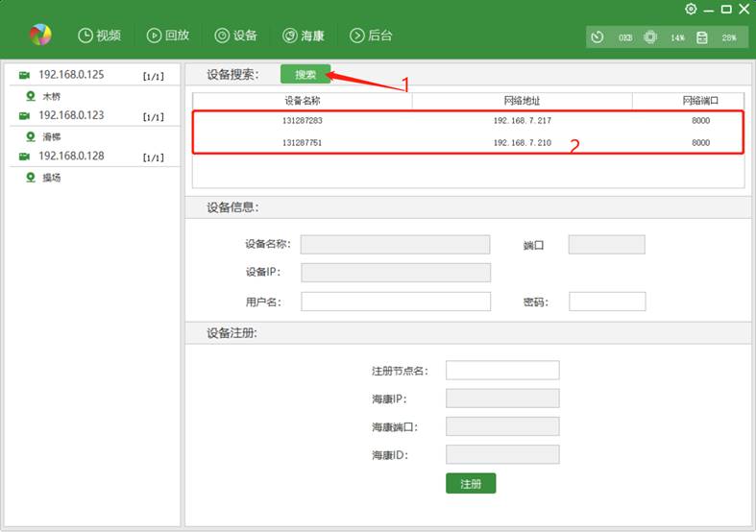756x532 pixels.
Task: Select the 滑梯 camera channel
Action: pos(50,136)
